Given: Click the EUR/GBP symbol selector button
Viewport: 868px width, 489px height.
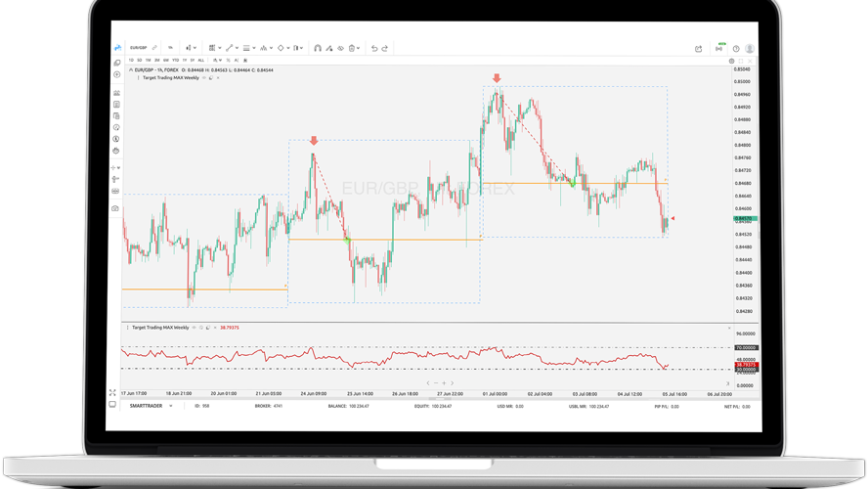Looking at the screenshot, I should [x=139, y=48].
